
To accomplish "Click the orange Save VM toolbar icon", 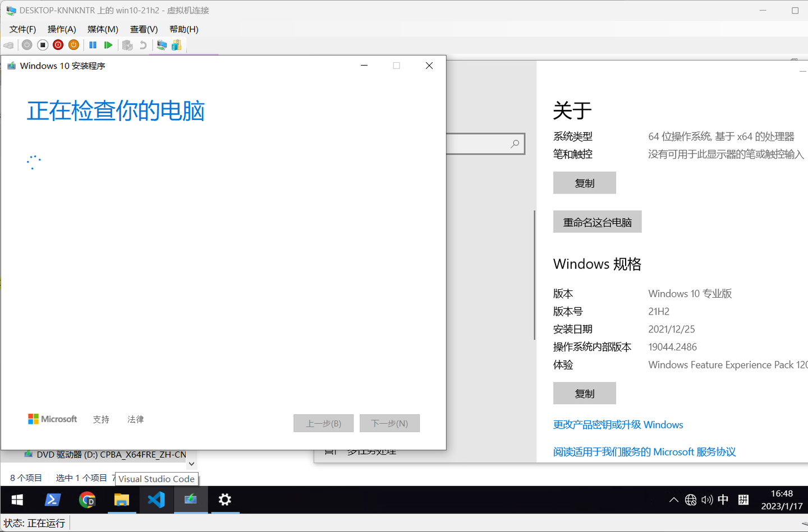I will [x=74, y=45].
